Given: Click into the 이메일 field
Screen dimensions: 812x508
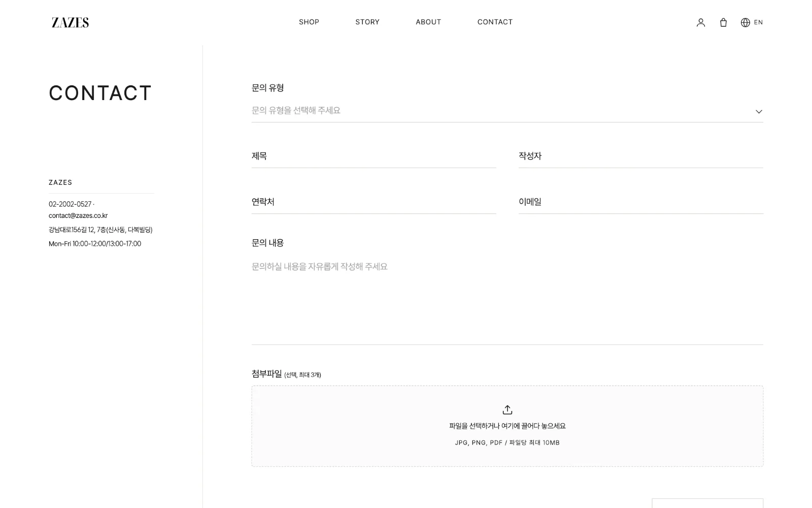Looking at the screenshot, I should [640, 202].
